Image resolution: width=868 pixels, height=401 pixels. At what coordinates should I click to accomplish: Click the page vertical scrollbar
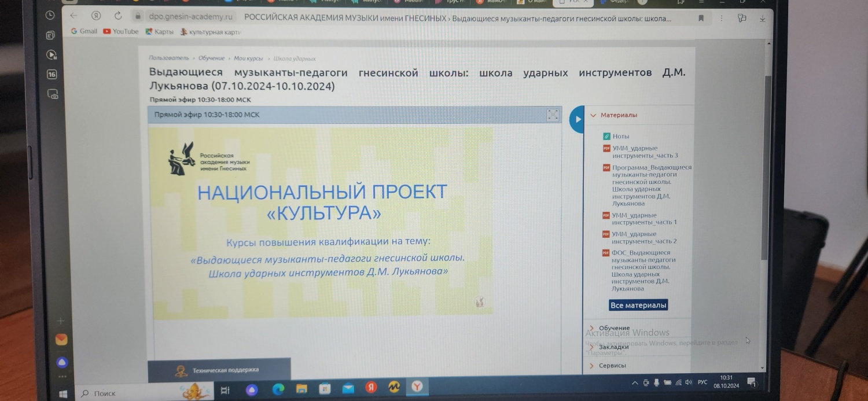[765, 168]
